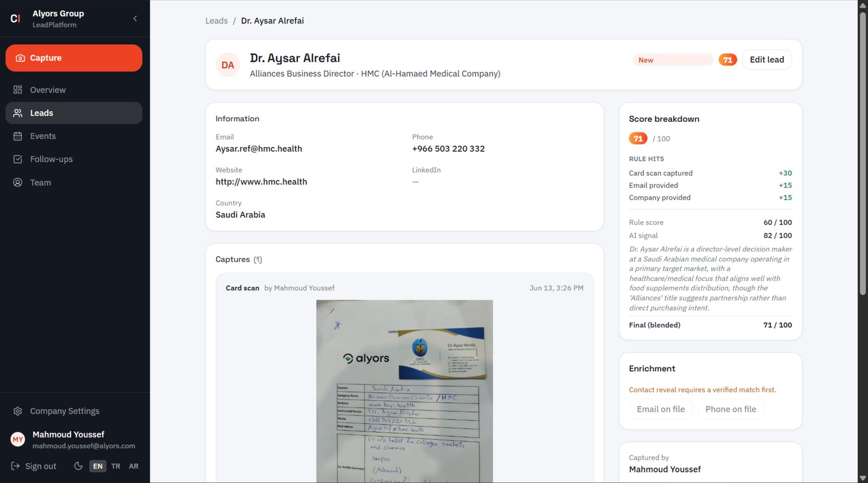Click the Team person icon
Viewport: 868px width, 483px height.
[18, 183]
